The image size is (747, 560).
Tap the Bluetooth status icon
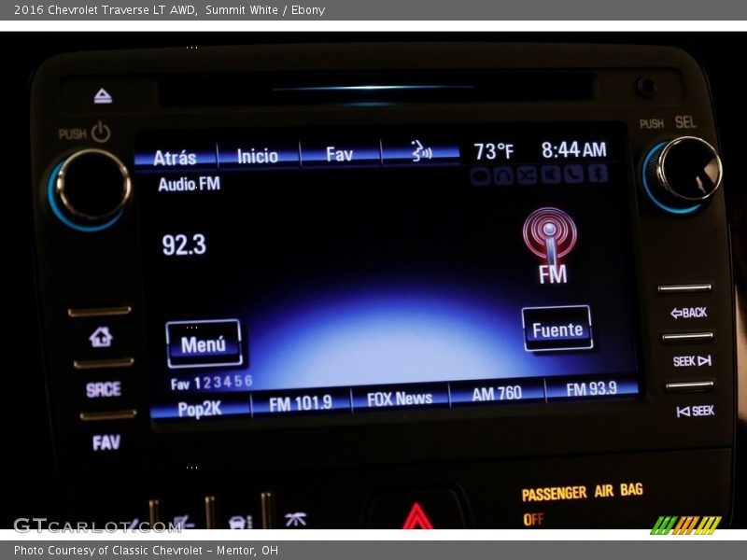[598, 174]
